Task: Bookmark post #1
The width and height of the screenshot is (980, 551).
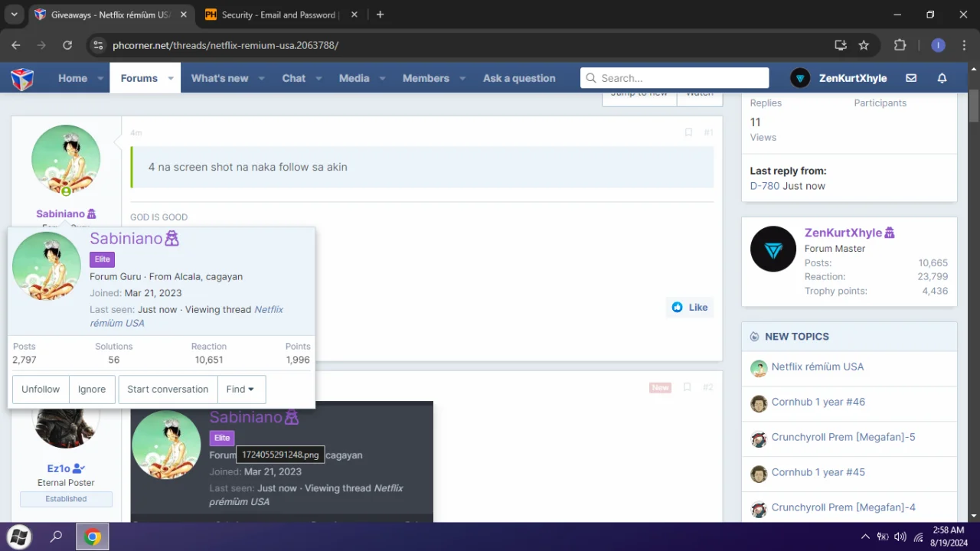Action: (x=688, y=132)
